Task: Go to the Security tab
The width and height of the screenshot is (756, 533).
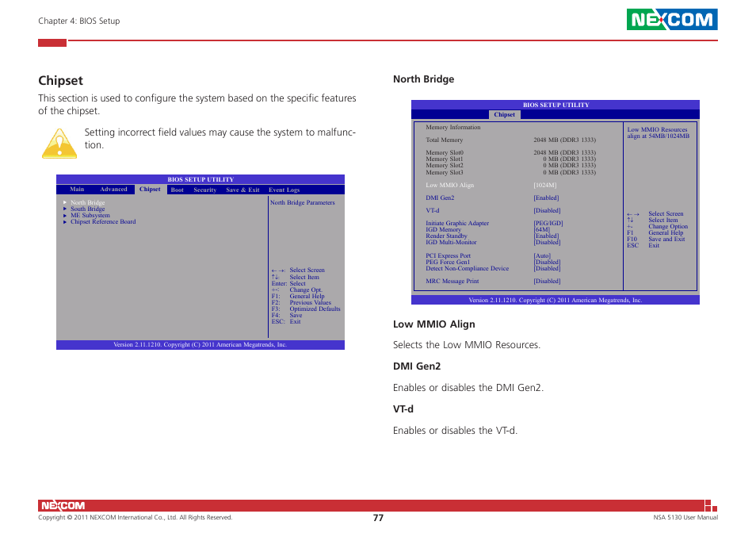Action: [x=205, y=190]
